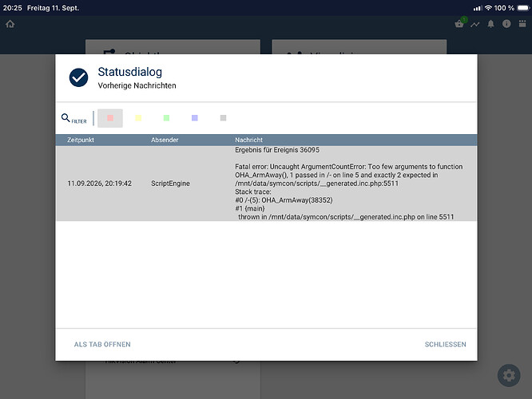The width and height of the screenshot is (532, 399).
Task: Sort by Absender column header
Action: [x=165, y=140]
